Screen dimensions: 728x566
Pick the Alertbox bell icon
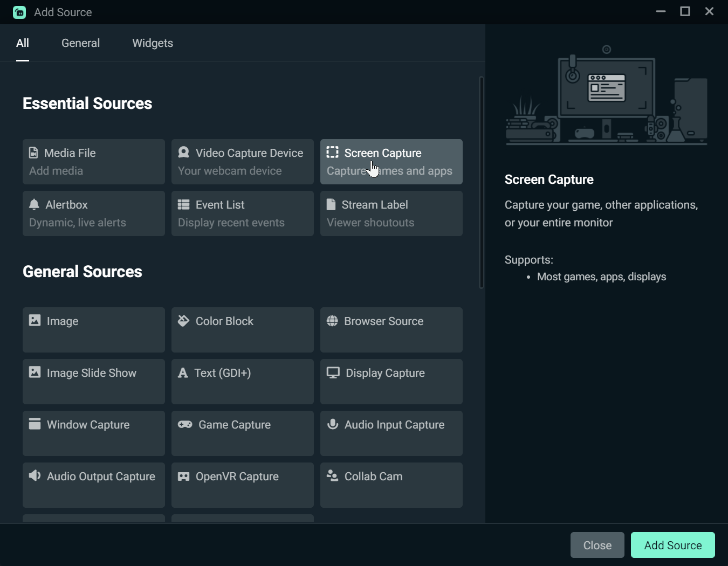(34, 204)
